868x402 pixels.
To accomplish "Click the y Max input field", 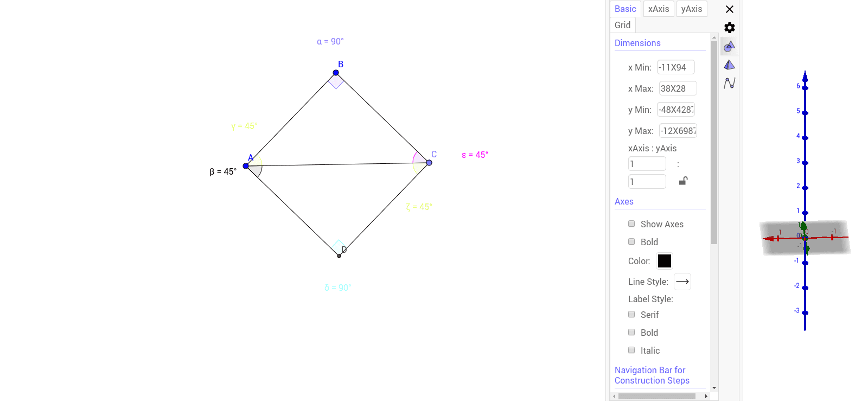I will [678, 131].
